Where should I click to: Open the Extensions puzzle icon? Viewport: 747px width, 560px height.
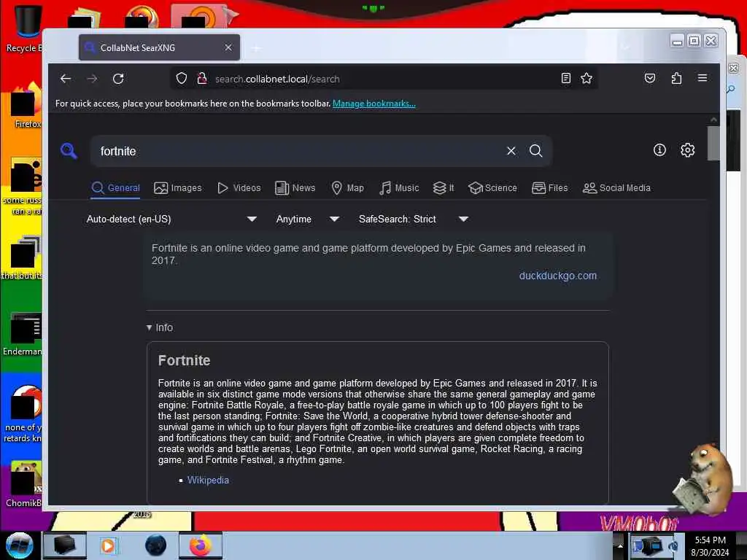coord(676,78)
